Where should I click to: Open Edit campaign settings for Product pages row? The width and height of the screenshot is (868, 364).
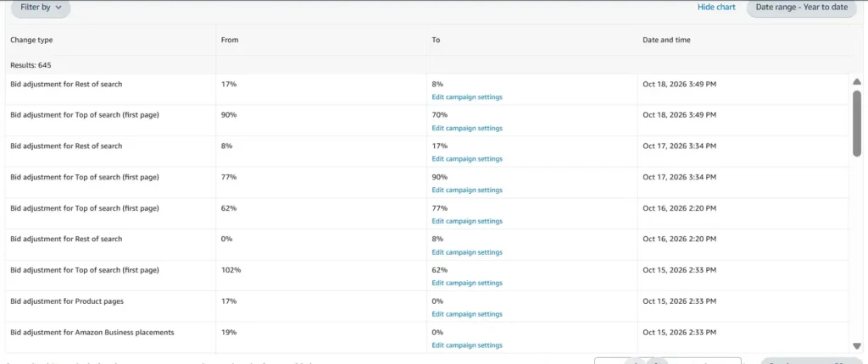point(467,314)
